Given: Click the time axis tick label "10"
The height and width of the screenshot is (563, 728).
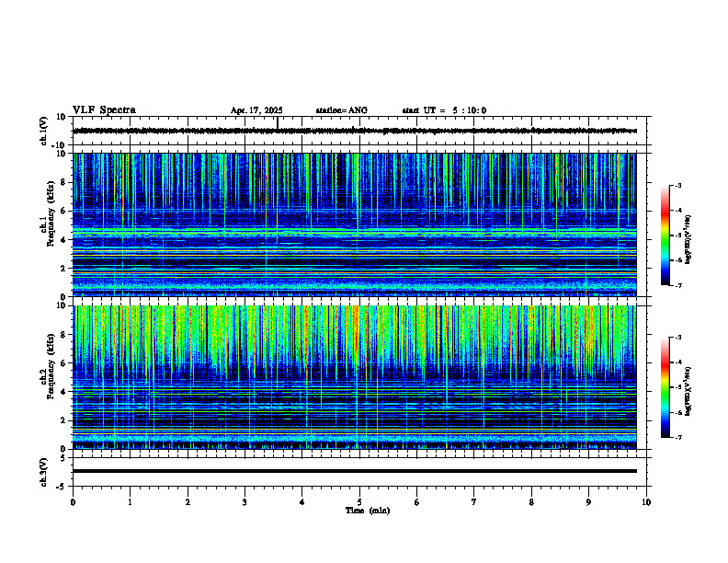Looking at the screenshot, I should click(x=646, y=502).
